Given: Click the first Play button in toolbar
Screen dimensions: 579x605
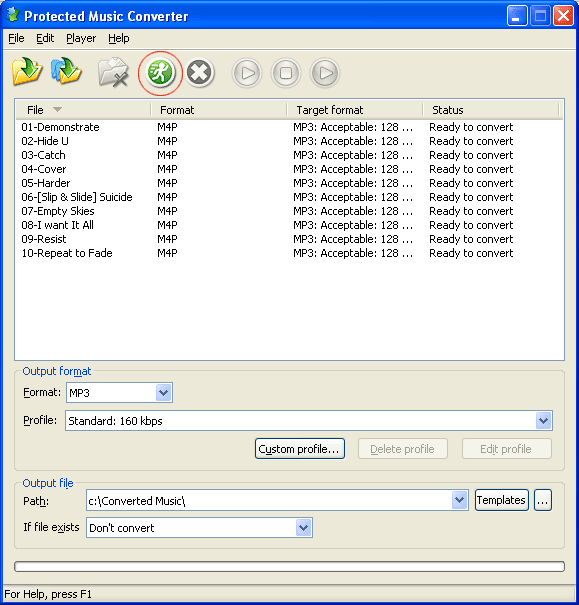Looking at the screenshot, I should [x=247, y=73].
